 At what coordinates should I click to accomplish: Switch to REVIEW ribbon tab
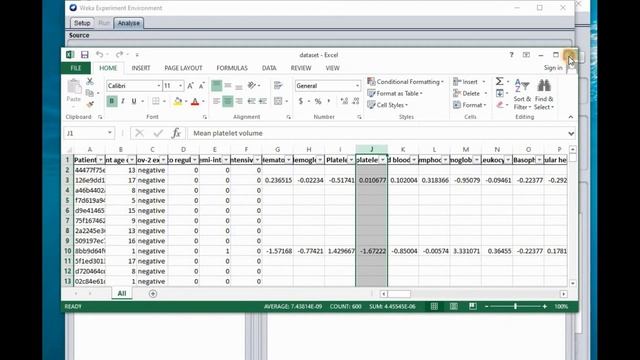[301, 68]
